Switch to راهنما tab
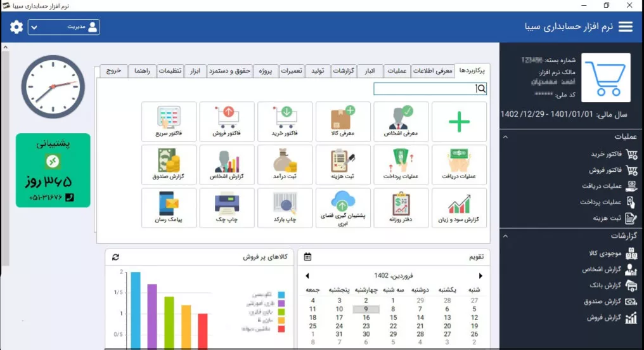The image size is (644, 350). [x=142, y=71]
